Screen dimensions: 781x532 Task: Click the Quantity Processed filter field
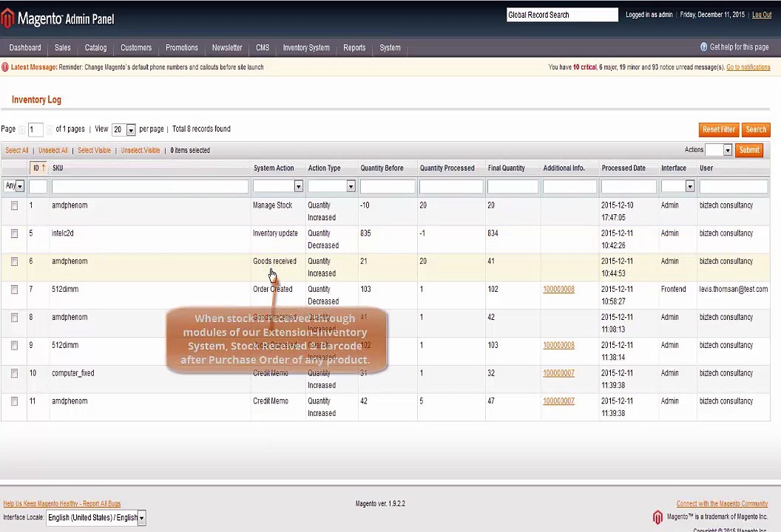tap(451, 186)
